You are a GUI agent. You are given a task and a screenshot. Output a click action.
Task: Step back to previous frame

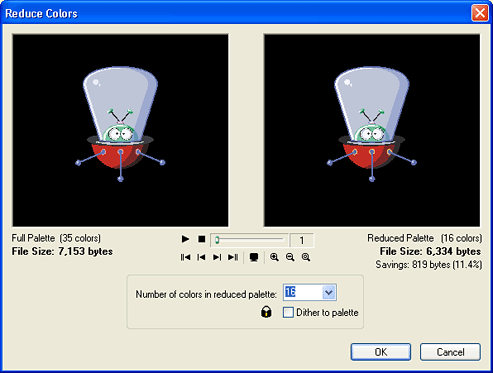(x=201, y=257)
